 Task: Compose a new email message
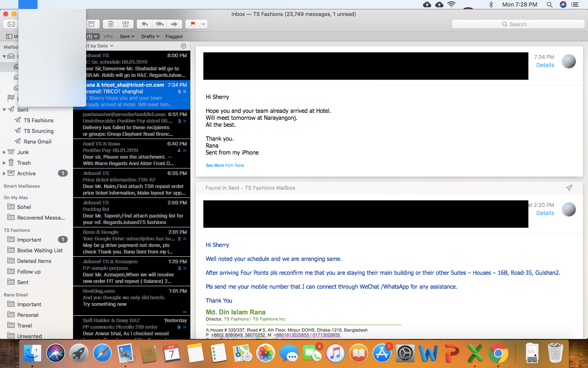click(x=11, y=24)
